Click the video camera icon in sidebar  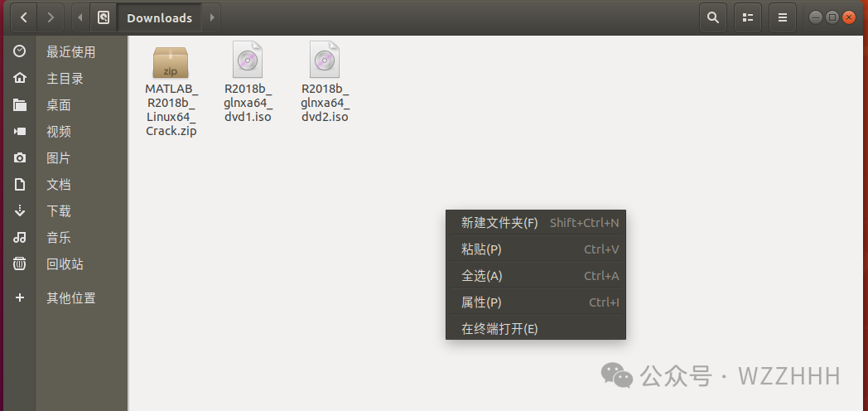(19, 131)
